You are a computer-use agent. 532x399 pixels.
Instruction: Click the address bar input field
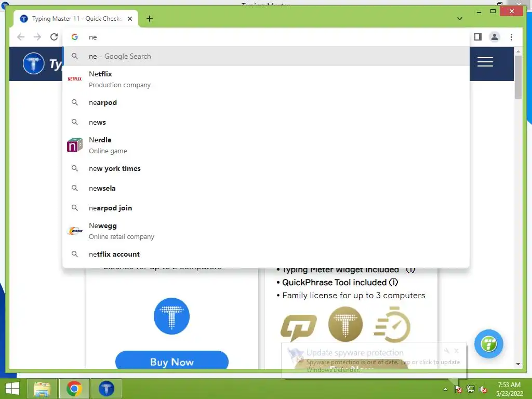(x=266, y=37)
